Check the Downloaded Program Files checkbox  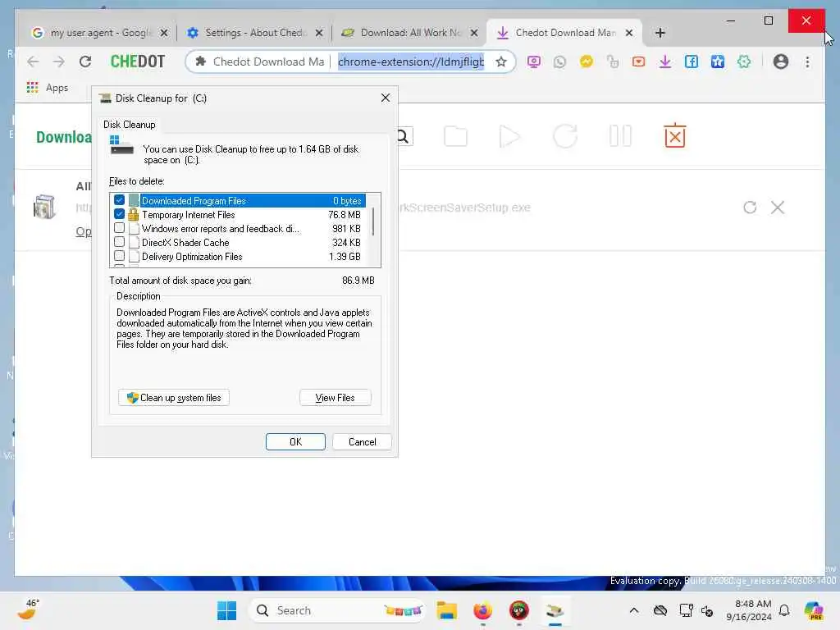[119, 200]
